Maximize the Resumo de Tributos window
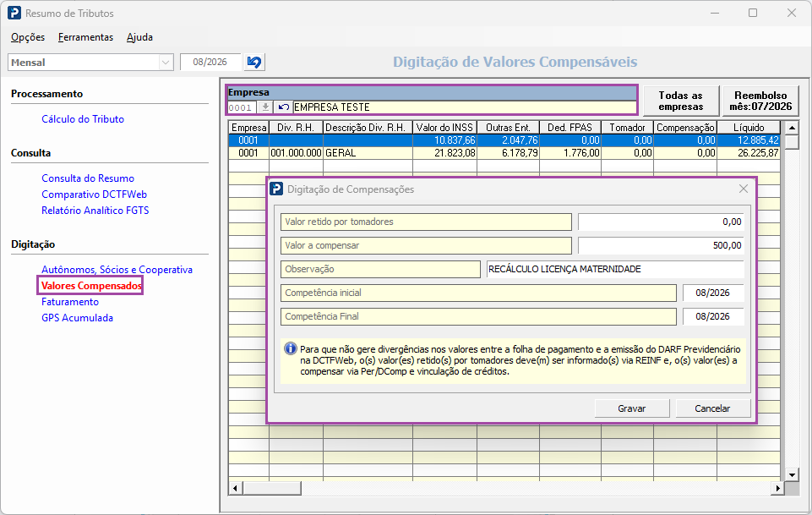 (753, 13)
